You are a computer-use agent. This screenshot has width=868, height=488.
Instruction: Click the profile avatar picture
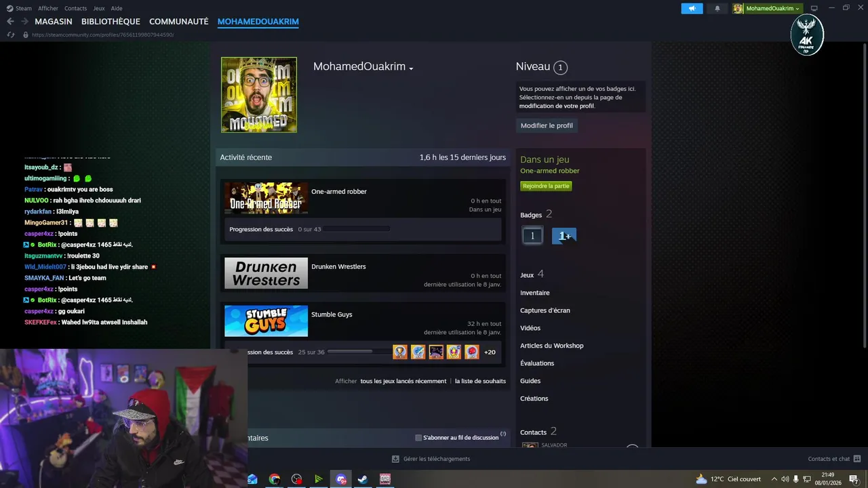pos(259,95)
